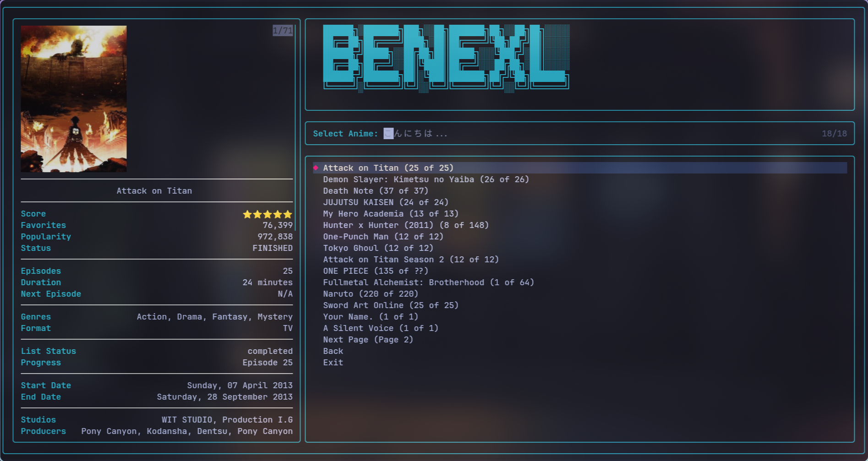Select Attack on Titan (25 of 25)
868x461 pixels.
(580, 168)
